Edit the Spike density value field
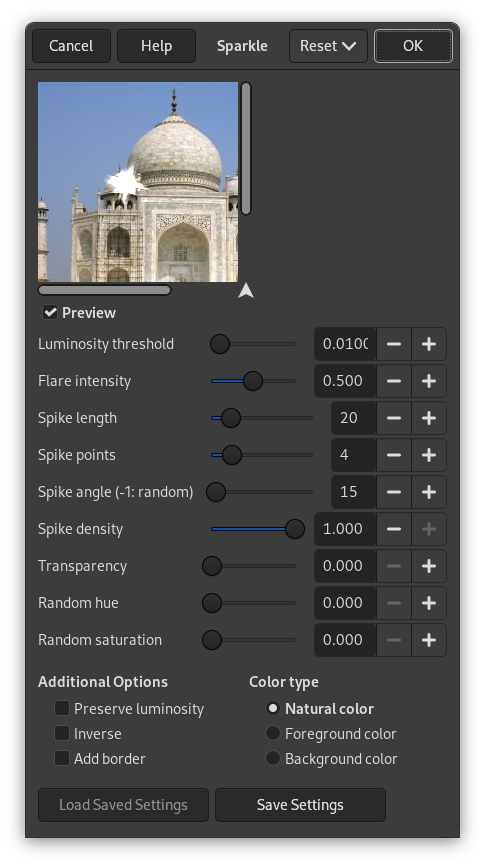 click(x=345, y=529)
